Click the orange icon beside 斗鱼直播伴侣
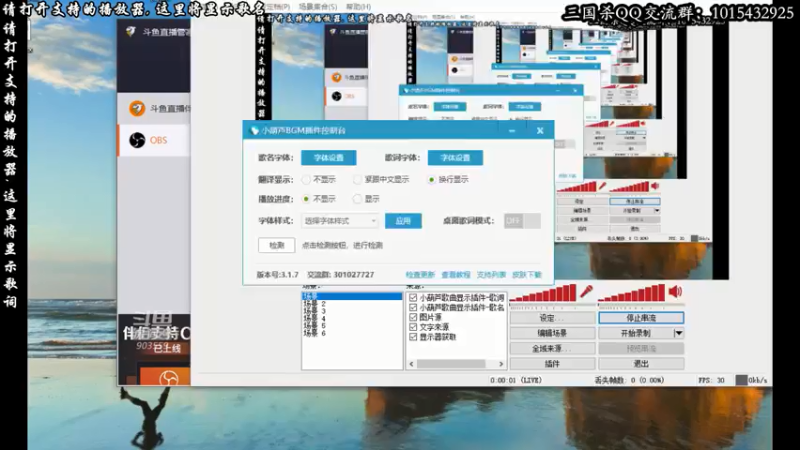 137,109
